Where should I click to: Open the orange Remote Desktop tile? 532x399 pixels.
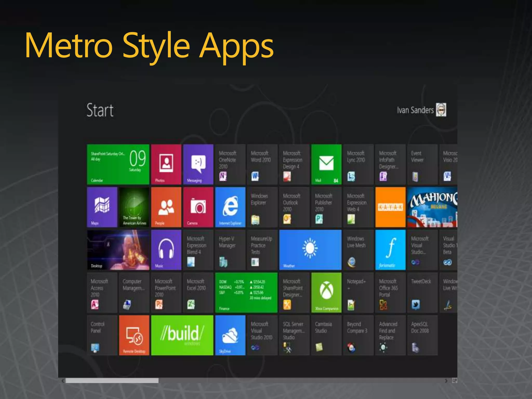pos(134,335)
